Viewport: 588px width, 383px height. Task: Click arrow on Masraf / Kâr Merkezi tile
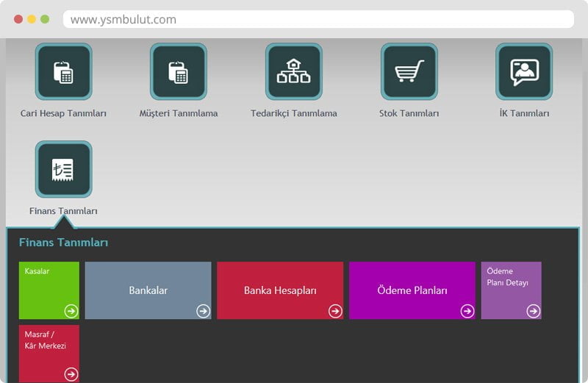point(71,374)
